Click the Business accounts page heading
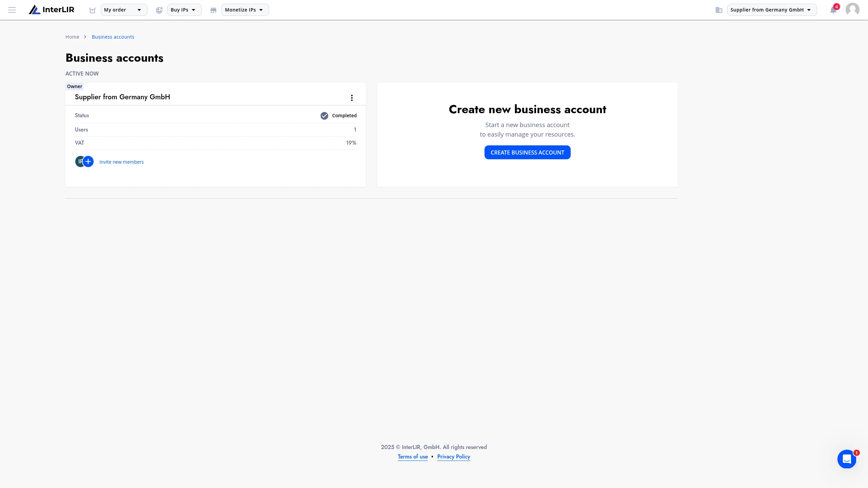The width and height of the screenshot is (868, 488). click(x=115, y=58)
